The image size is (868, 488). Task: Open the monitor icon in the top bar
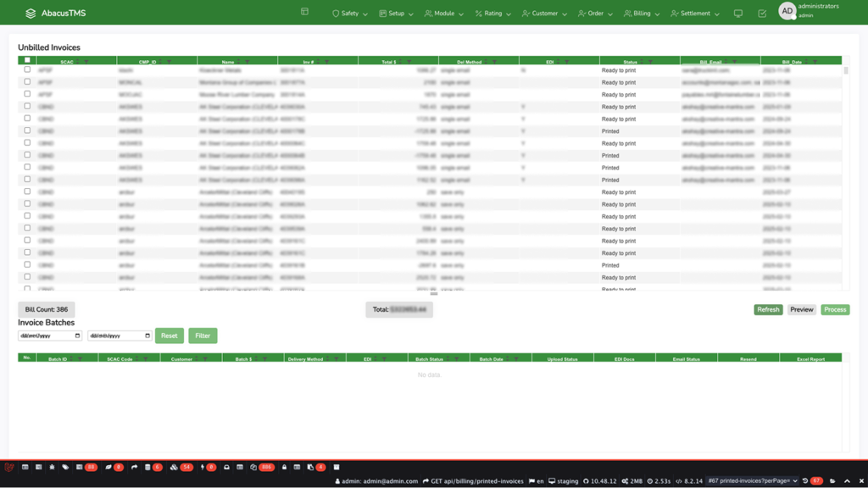click(x=738, y=14)
